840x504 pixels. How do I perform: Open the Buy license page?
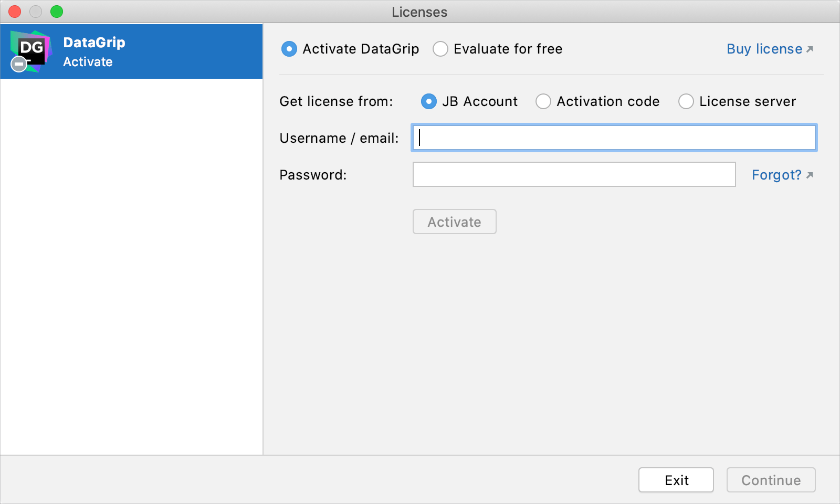[764, 49]
